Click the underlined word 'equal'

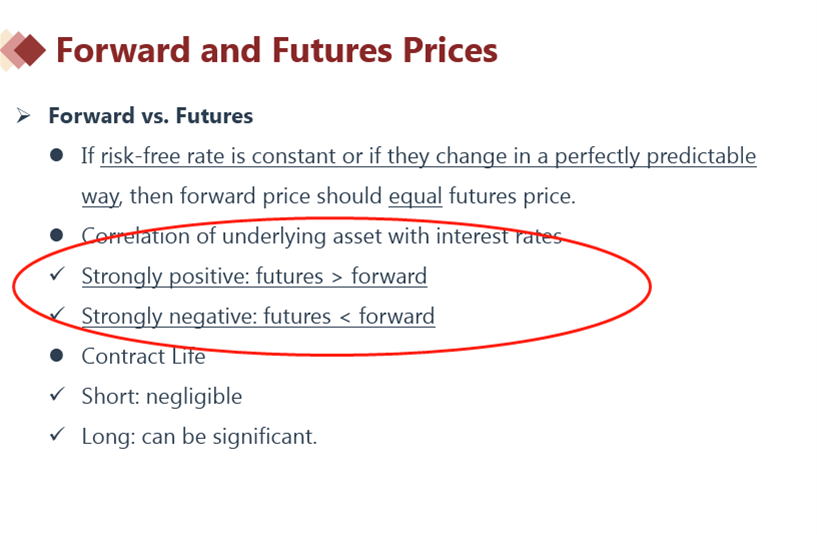click(415, 196)
